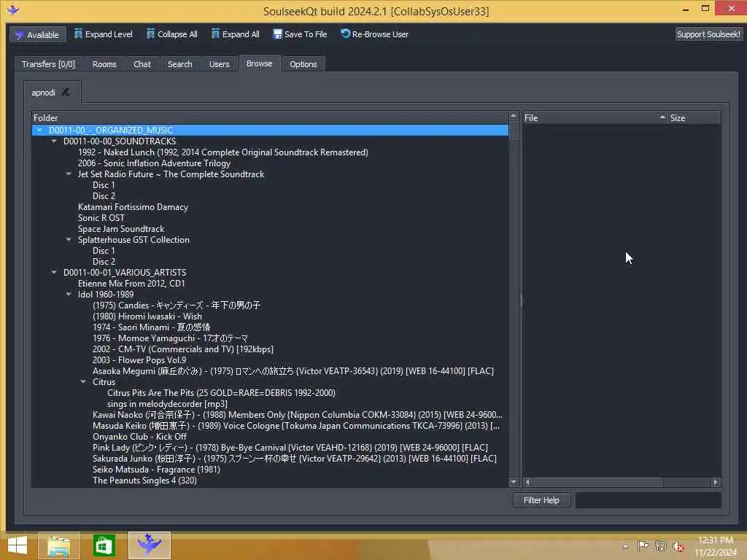Select the Sonic R OST folder
Screen dimensions: 747x560
(x=101, y=217)
